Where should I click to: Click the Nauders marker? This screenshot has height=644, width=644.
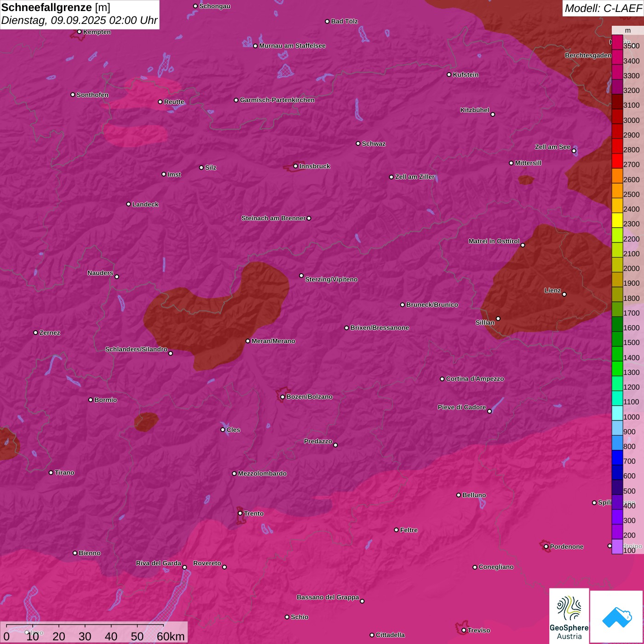(x=117, y=276)
